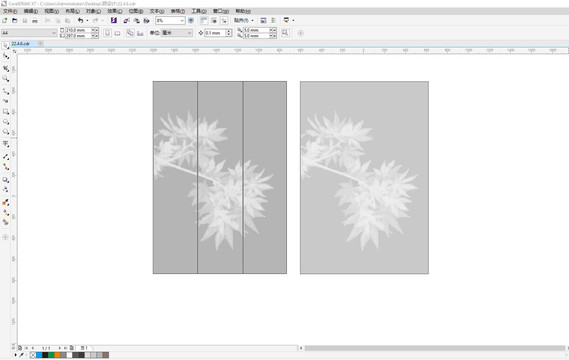Open the drawing units dropdown
This screenshot has height=360, width=569.
tap(189, 33)
